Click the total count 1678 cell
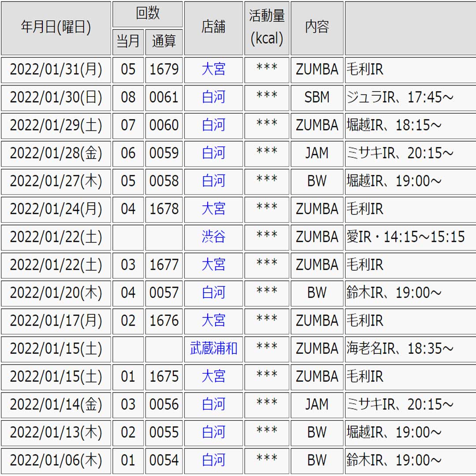 coord(164,209)
